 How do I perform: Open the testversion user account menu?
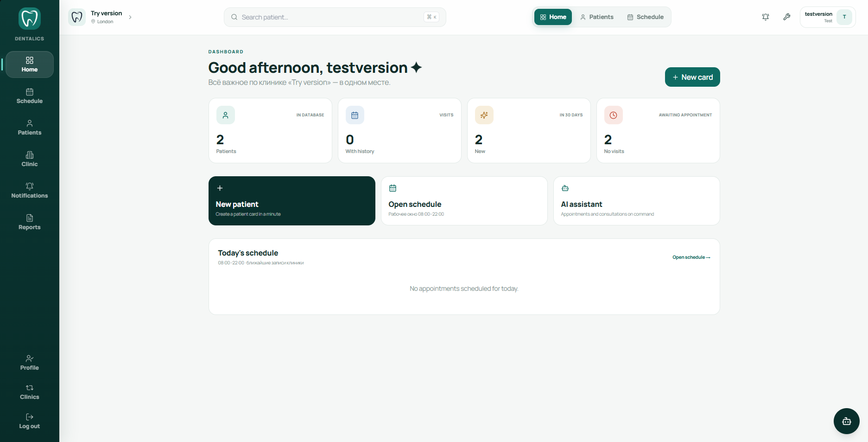pos(828,17)
